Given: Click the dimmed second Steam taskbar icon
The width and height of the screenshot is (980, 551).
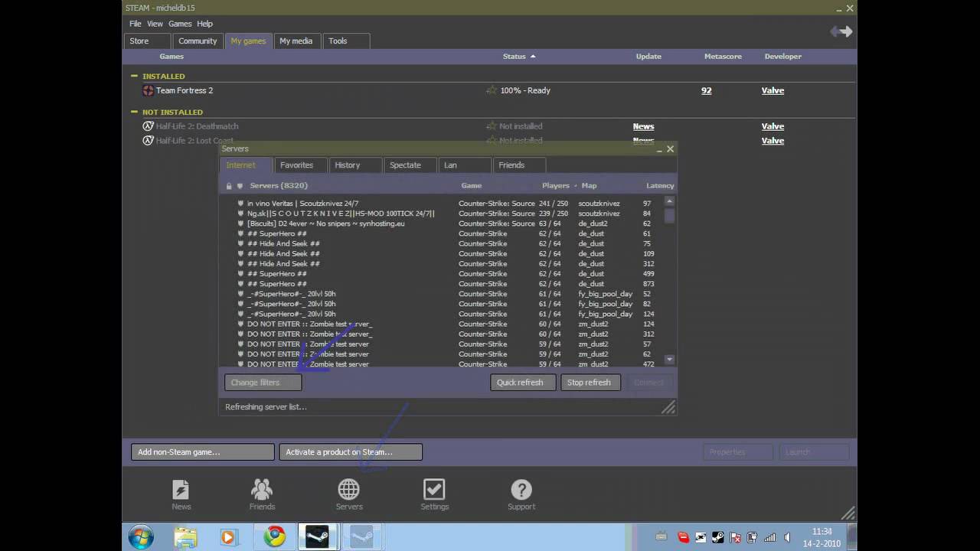Looking at the screenshot, I should tap(361, 537).
